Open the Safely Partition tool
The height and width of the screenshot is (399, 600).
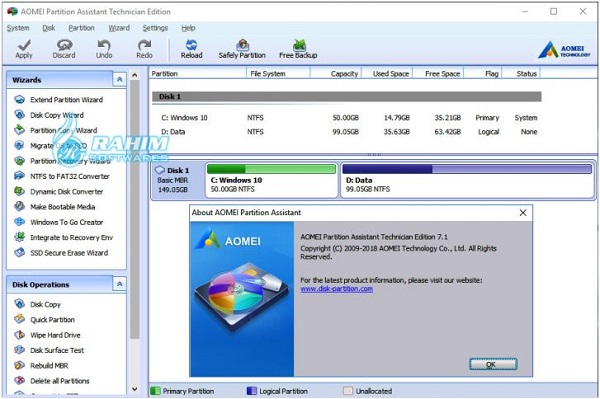[x=242, y=49]
